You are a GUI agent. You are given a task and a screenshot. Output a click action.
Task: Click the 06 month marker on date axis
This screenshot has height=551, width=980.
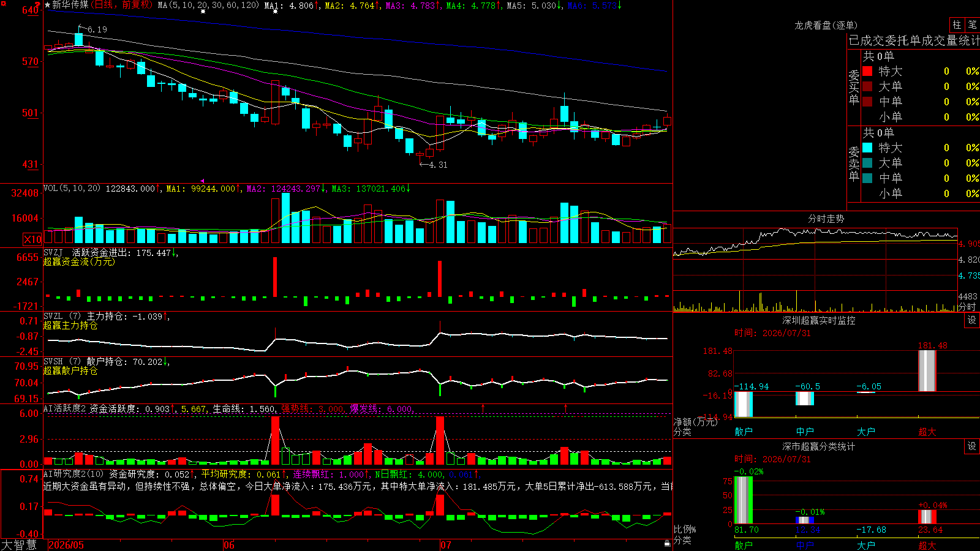point(228,545)
